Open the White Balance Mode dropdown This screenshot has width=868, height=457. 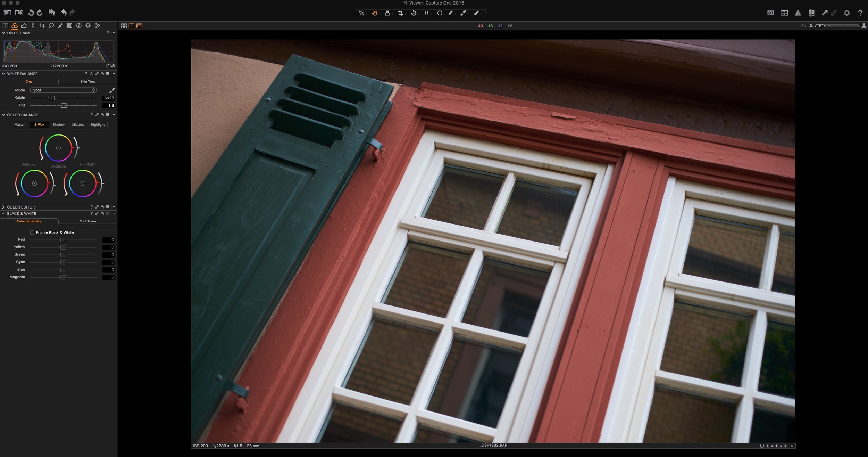point(63,90)
